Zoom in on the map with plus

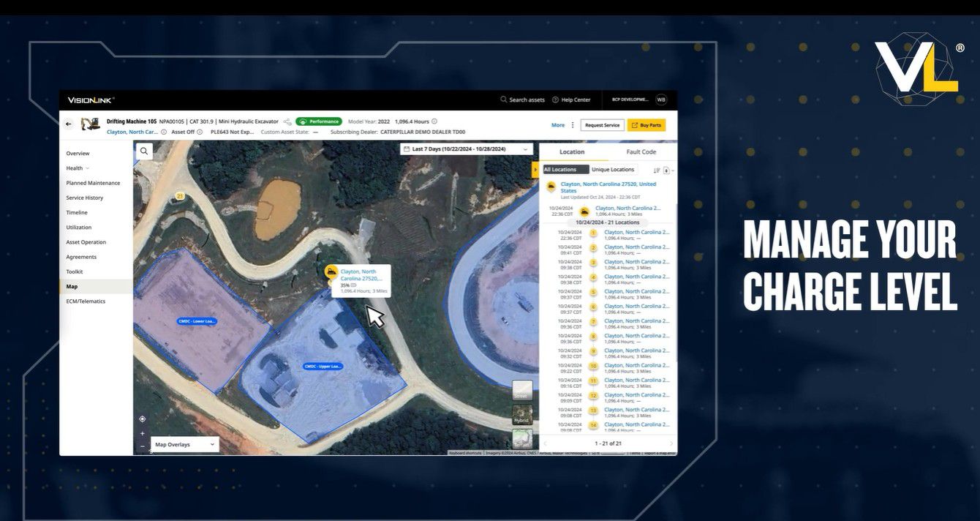coord(143,433)
